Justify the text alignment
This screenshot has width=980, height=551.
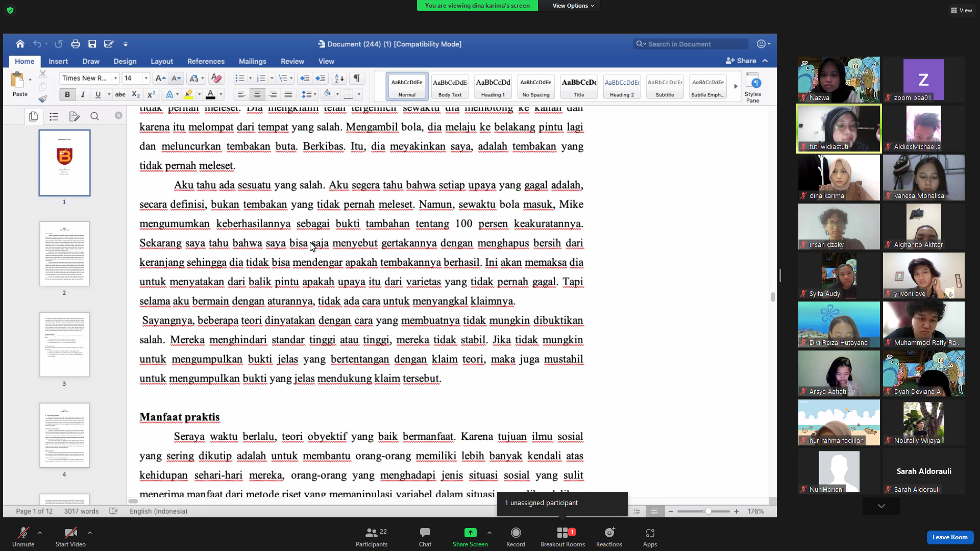(288, 94)
